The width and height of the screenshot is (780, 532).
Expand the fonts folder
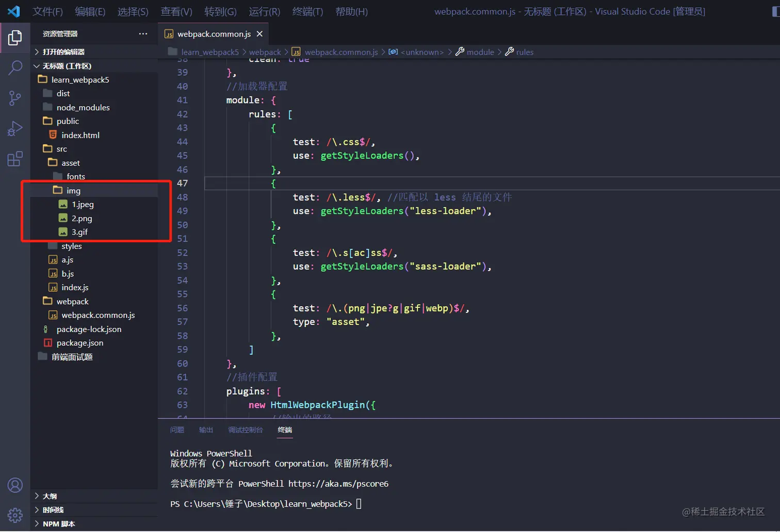pyautogui.click(x=94, y=177)
